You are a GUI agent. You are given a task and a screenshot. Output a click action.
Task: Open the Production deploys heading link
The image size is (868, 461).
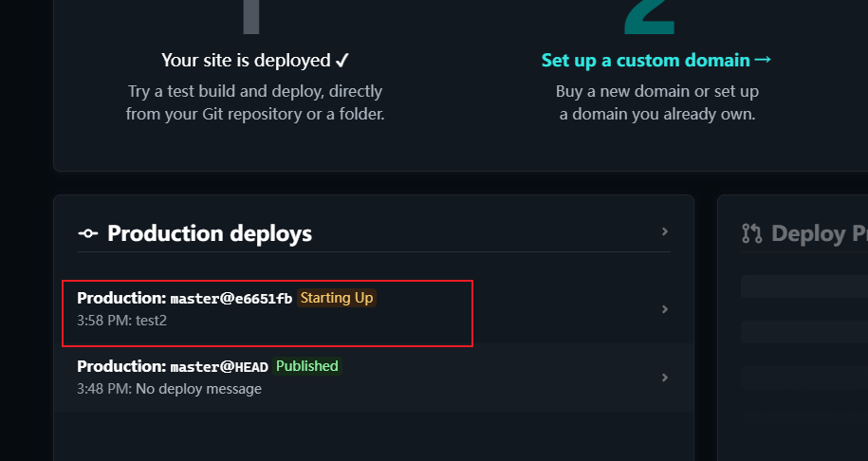pyautogui.click(x=210, y=233)
